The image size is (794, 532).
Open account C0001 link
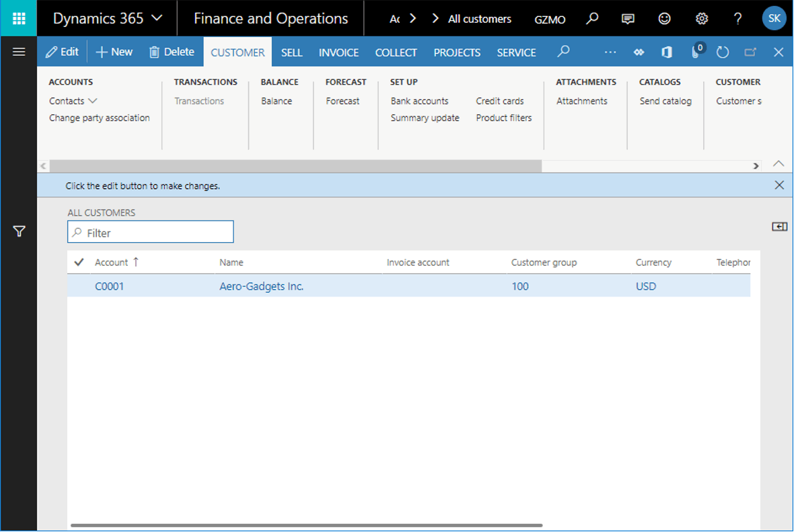110,286
